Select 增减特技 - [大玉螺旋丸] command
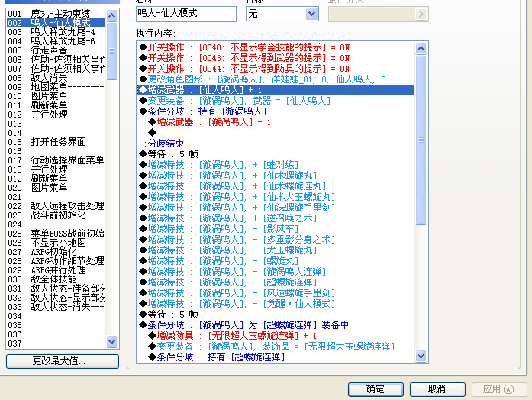This screenshot has width=532, height=400. (276, 250)
